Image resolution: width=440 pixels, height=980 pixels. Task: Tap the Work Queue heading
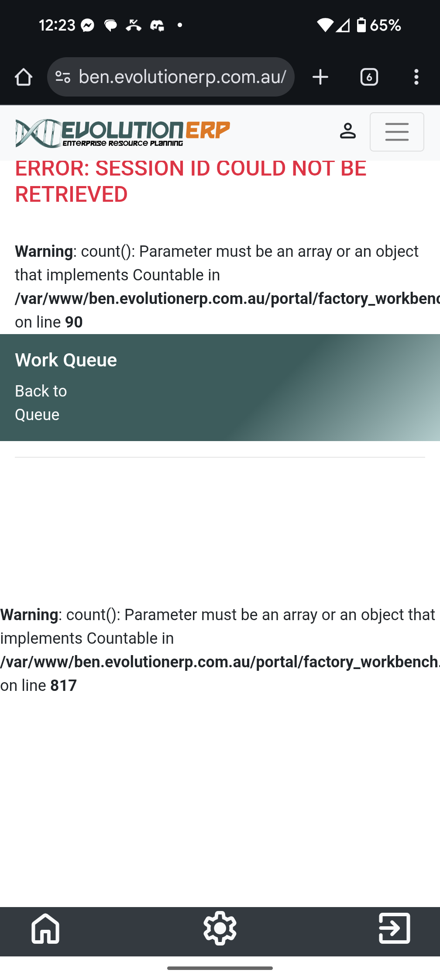click(x=66, y=360)
